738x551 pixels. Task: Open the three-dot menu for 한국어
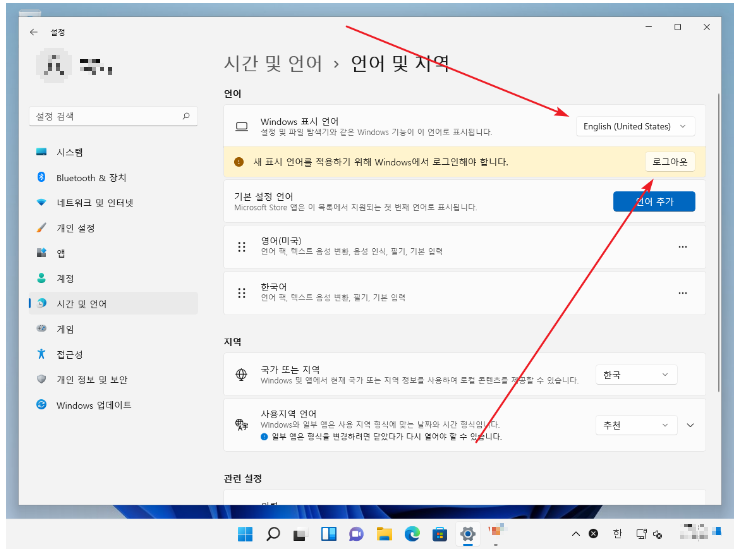click(x=682, y=293)
